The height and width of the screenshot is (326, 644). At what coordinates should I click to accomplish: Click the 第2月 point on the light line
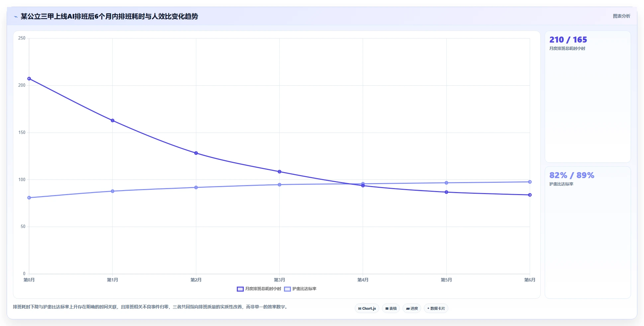[196, 187]
